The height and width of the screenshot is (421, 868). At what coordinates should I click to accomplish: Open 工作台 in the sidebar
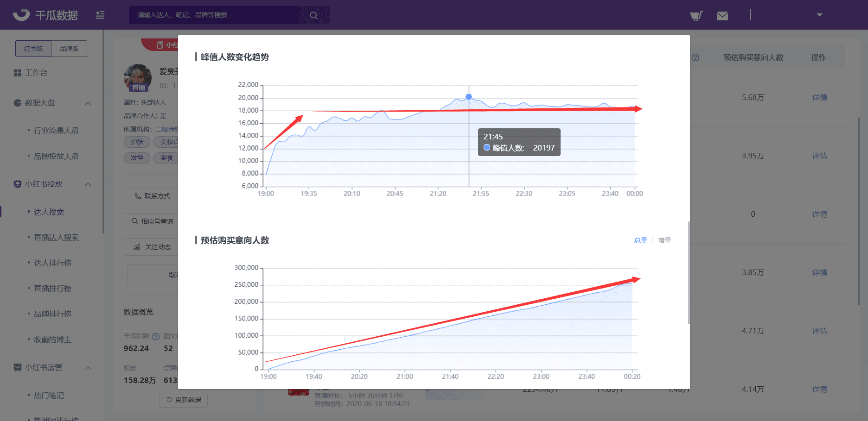36,73
